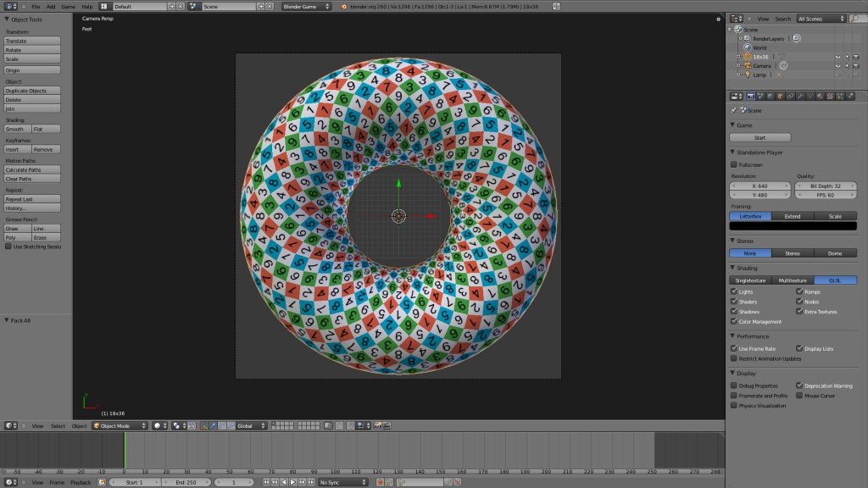868x488 pixels.
Task: Disable the Shadows checkbox under Shading
Action: pyautogui.click(x=734, y=312)
